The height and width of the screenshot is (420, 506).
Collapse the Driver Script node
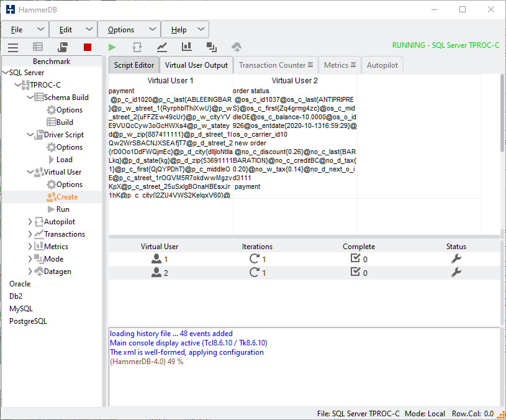coord(30,135)
